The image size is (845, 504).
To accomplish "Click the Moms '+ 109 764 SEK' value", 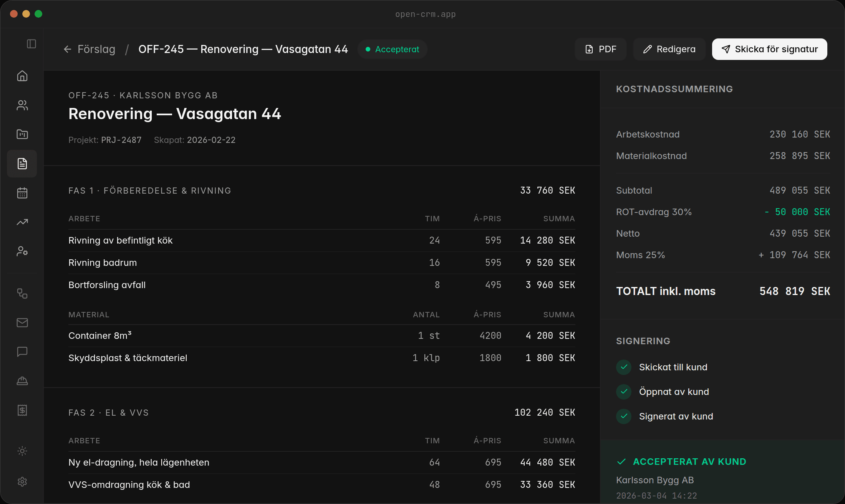I will (794, 255).
